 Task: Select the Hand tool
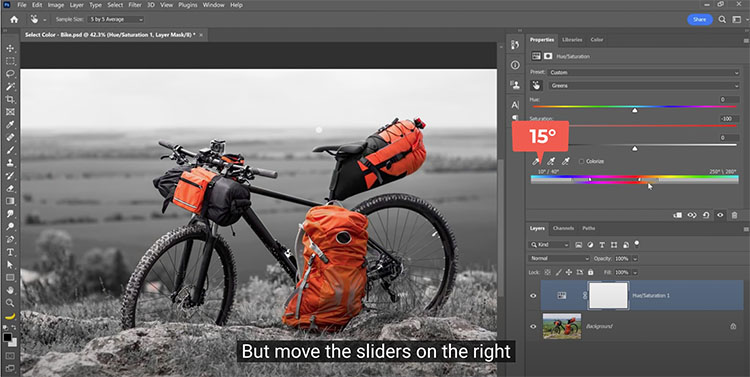pyautogui.click(x=10, y=290)
